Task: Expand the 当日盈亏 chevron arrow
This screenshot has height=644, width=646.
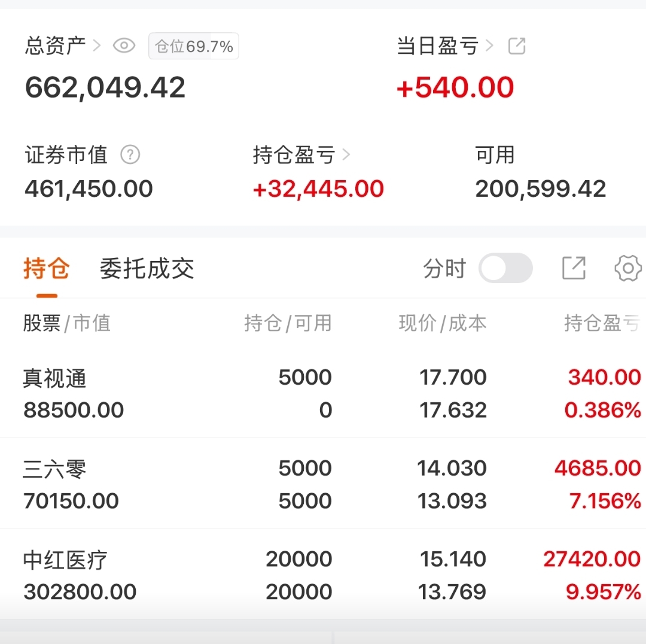Action: [x=490, y=46]
